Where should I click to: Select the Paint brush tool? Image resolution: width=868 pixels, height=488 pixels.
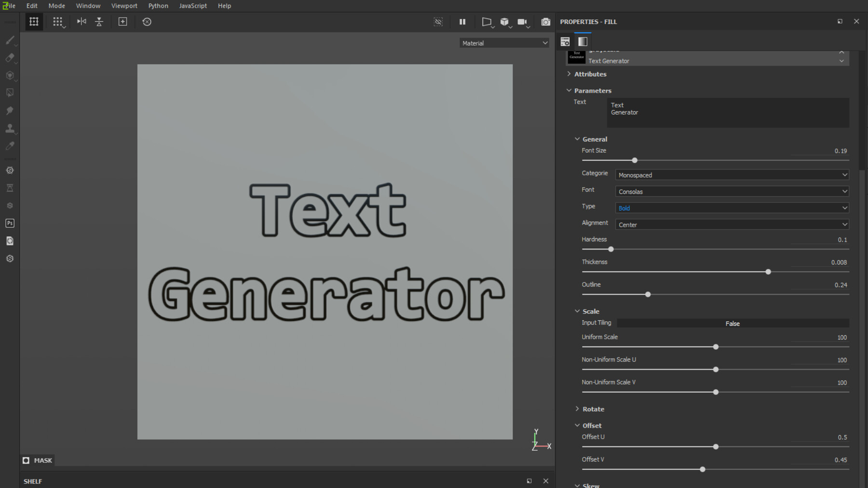click(10, 40)
